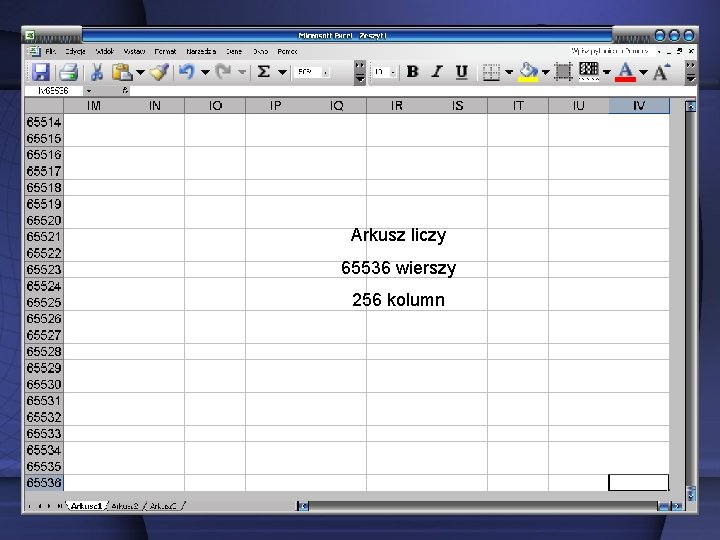
Task: Open the Font Color dropdown arrow
Action: coord(643,72)
